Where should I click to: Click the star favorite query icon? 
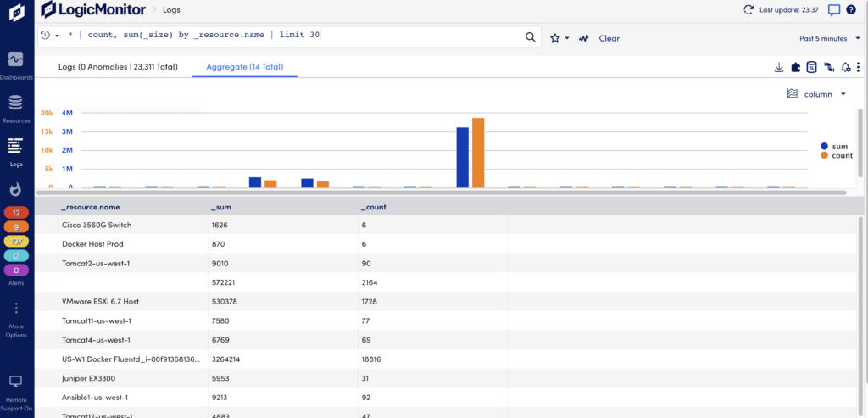[x=554, y=38]
